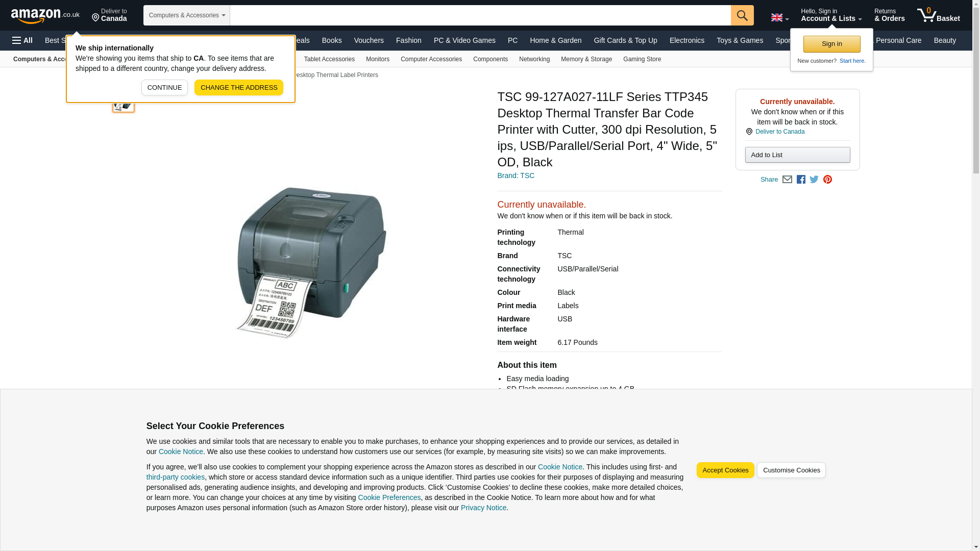Click the CHANGE THE ADDRESS button

point(239,88)
